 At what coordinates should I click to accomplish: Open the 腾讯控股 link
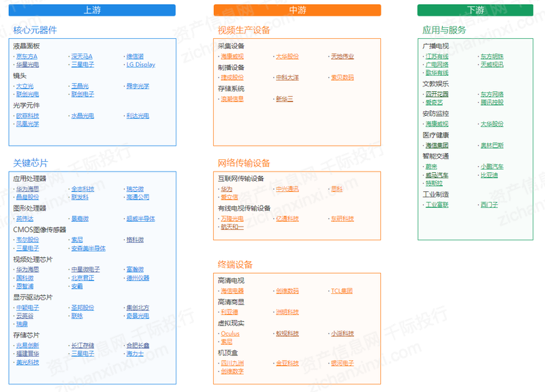pos(492,103)
